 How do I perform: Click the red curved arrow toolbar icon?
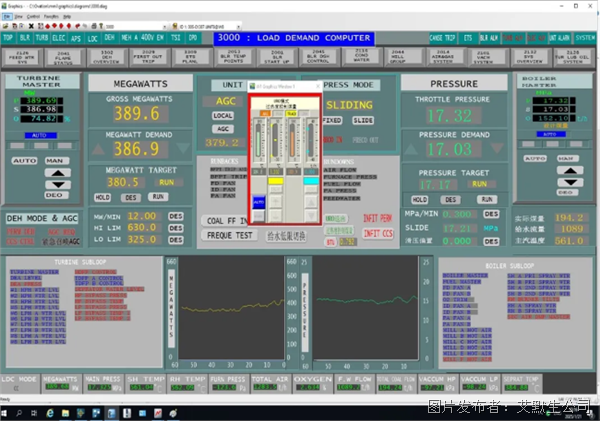78,26
